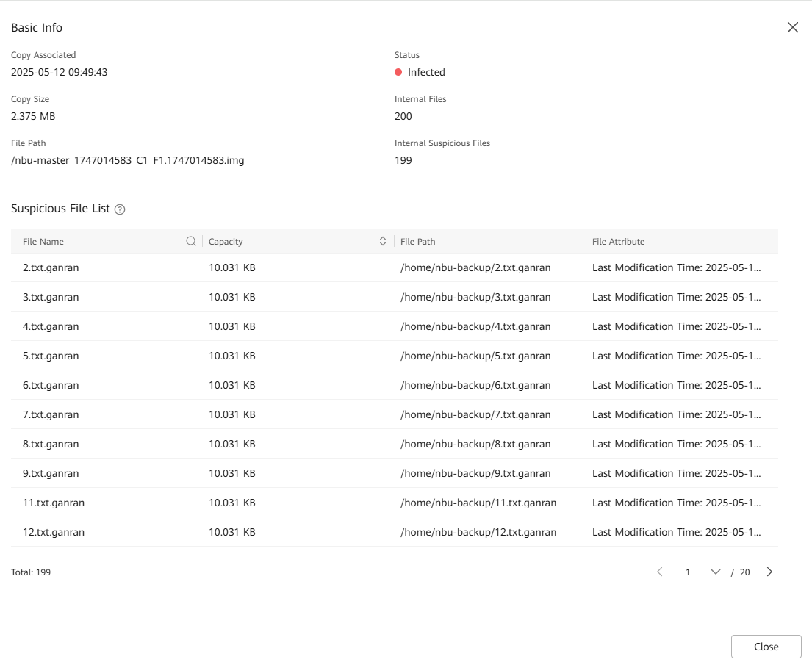The image size is (812, 665).
Task: Click truncated file attribute of 7.txt.ganran
Action: [676, 414]
